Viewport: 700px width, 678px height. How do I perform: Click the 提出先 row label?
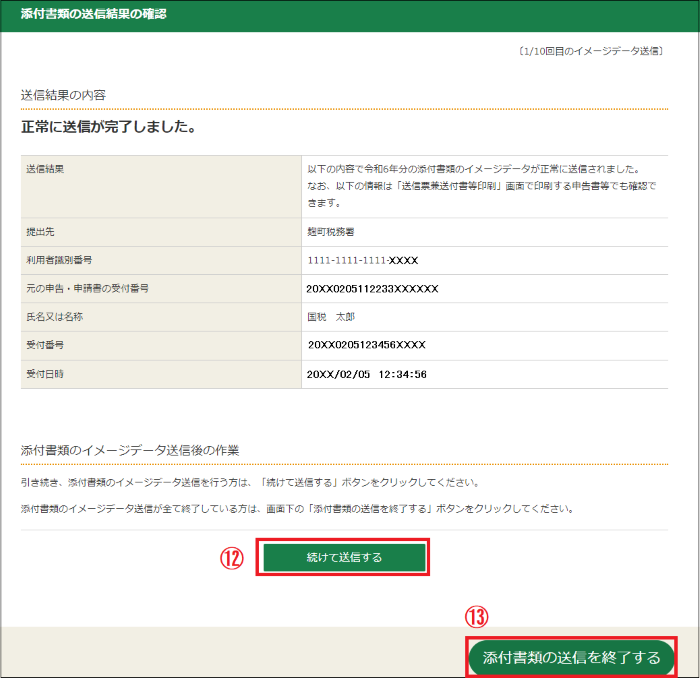tap(41, 232)
